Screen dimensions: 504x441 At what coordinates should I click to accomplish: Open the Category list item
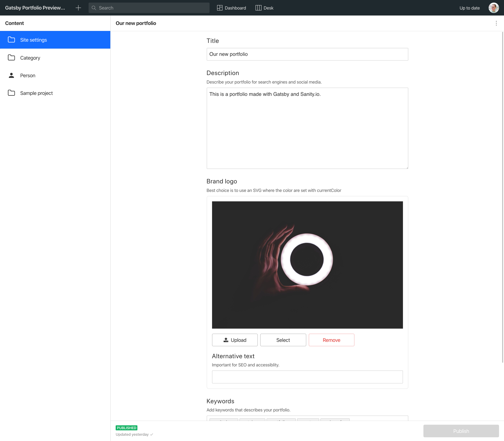click(x=30, y=58)
